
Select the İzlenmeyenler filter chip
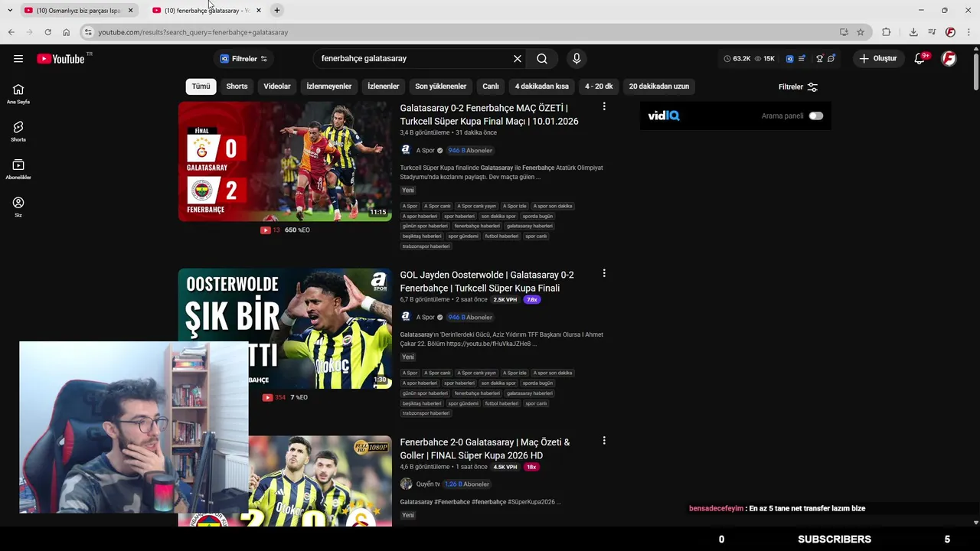[329, 86]
